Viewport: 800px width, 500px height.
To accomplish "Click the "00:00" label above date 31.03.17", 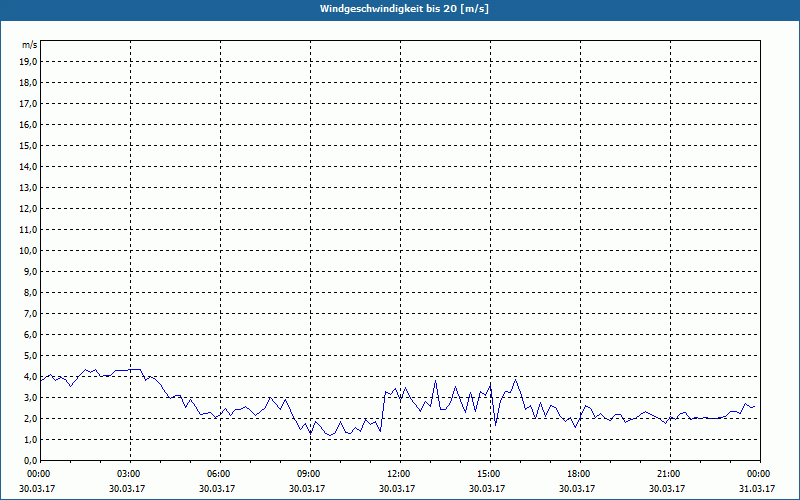I will (760, 474).
